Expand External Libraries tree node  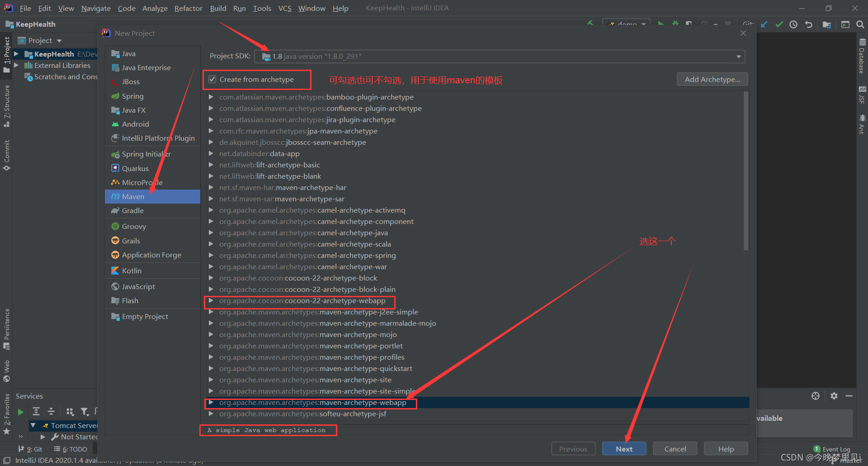click(x=16, y=65)
